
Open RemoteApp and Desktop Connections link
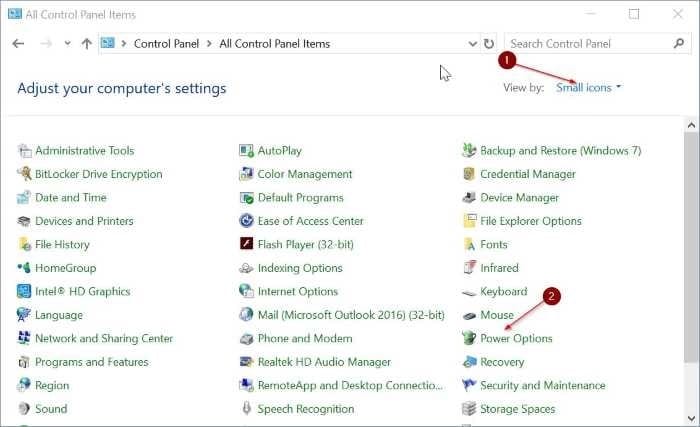click(x=350, y=385)
